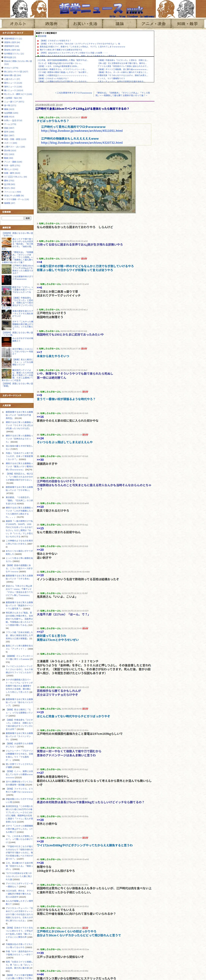Open sidebar category 洒落怖殿堂入り (21)
Screen dimensions: 206x980
pyautogui.click(x=13, y=38)
